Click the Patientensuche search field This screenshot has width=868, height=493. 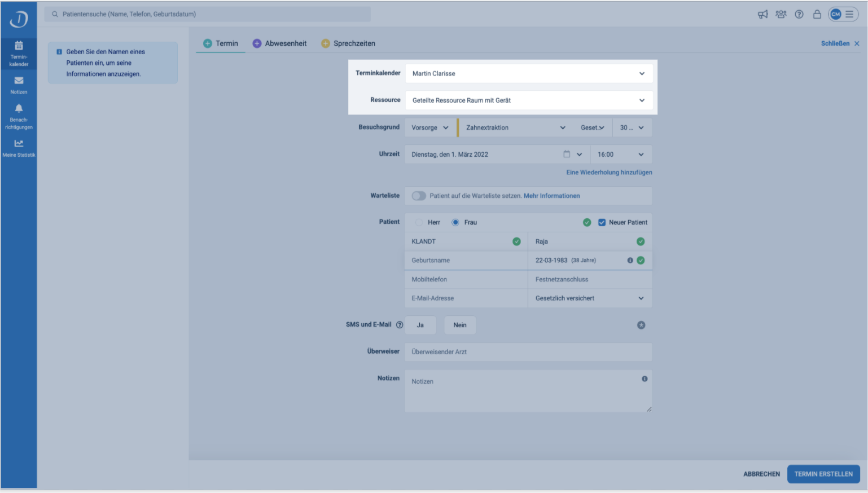tap(208, 14)
